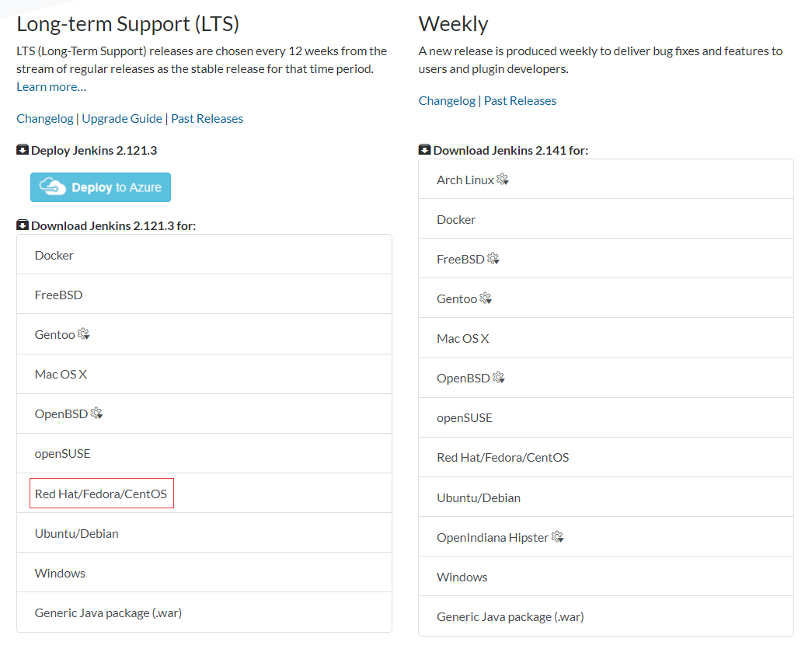Select Gentoo in the LTS download list
Viewport: 812px width, 649px height.
pos(204,334)
